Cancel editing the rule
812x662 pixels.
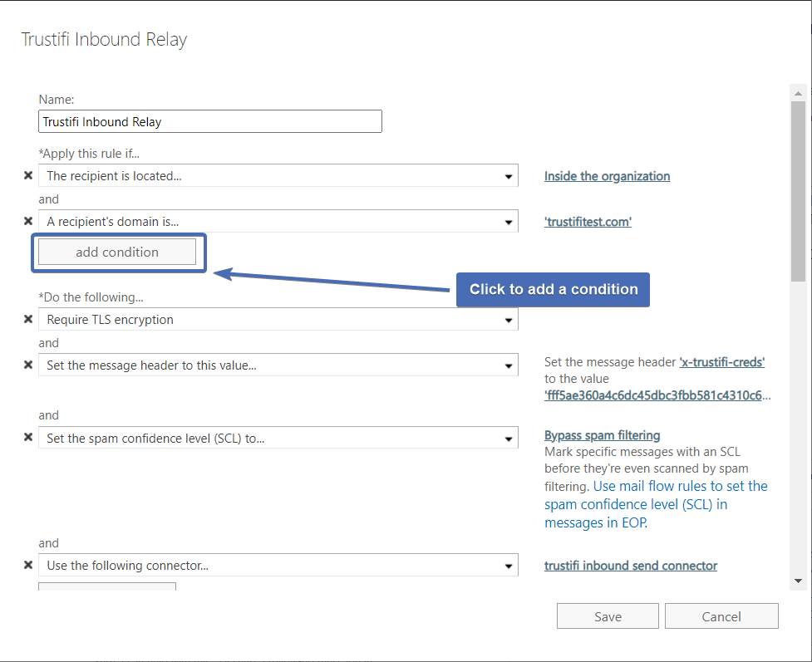coord(721,616)
